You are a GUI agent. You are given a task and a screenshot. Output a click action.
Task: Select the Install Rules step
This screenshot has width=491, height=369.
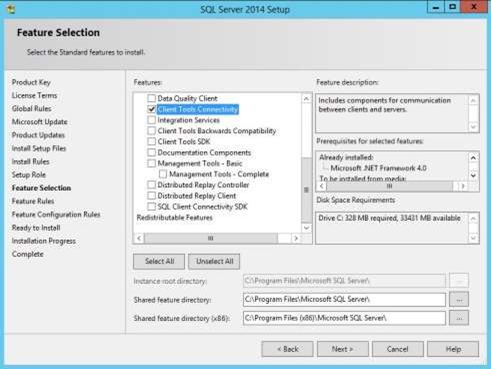point(31,162)
